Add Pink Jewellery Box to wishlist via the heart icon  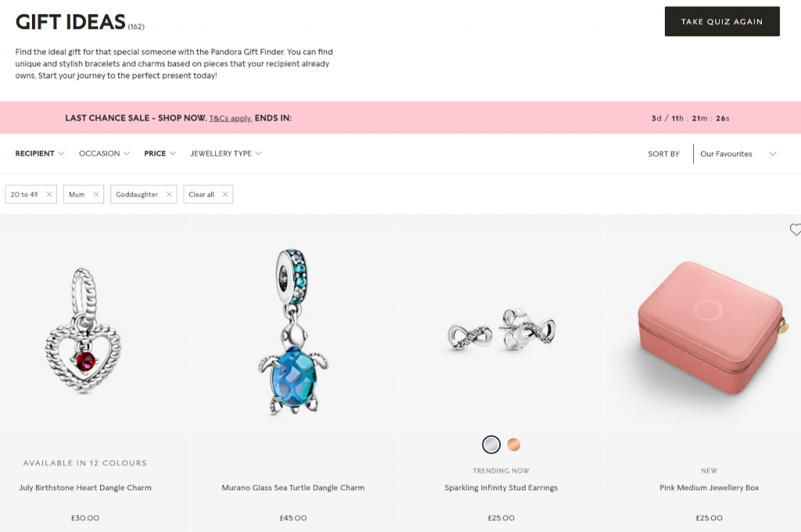coord(795,229)
